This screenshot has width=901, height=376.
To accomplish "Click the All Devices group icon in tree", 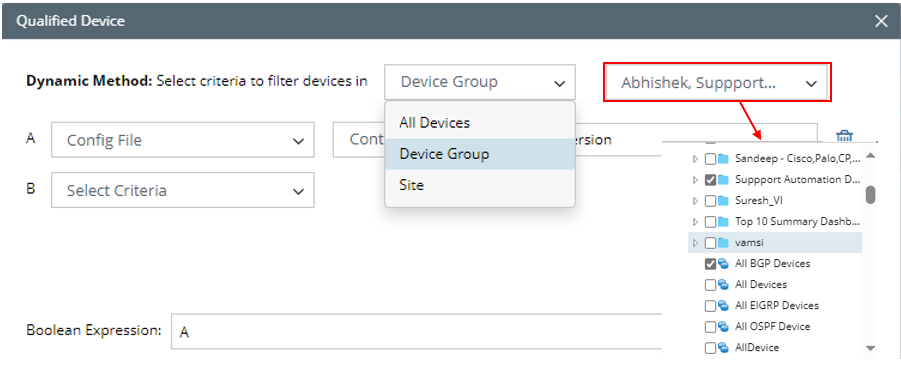I will (x=723, y=285).
